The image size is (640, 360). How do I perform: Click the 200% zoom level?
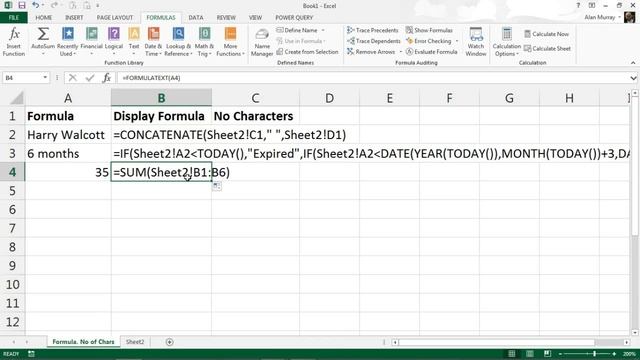(629, 354)
